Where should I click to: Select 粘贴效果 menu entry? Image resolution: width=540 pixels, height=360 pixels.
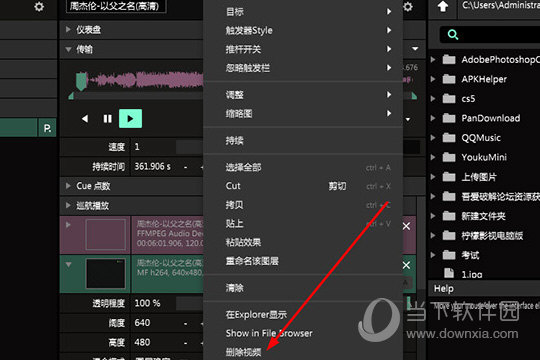tap(303, 242)
